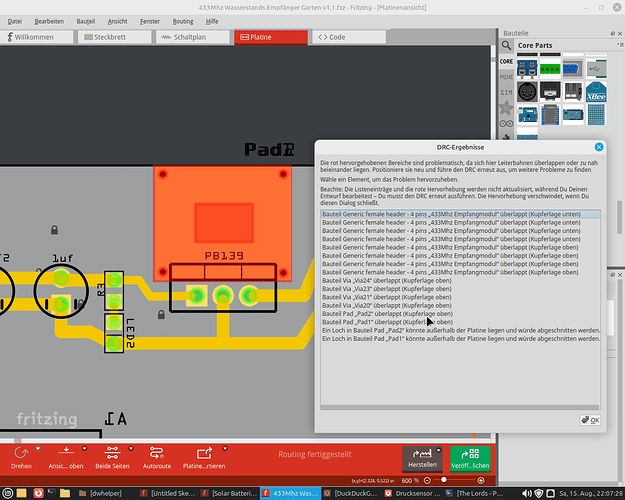Open the Ansicht oben dropdown arrow

[85, 449]
